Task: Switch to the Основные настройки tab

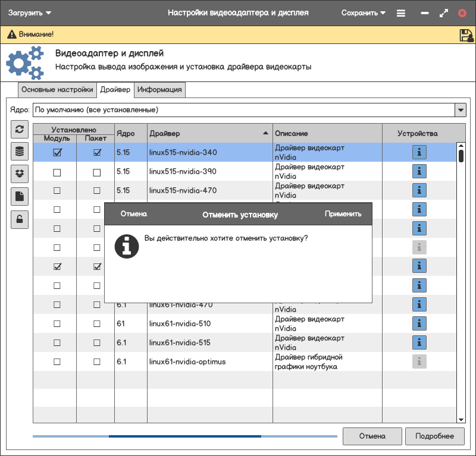Action: (57, 90)
